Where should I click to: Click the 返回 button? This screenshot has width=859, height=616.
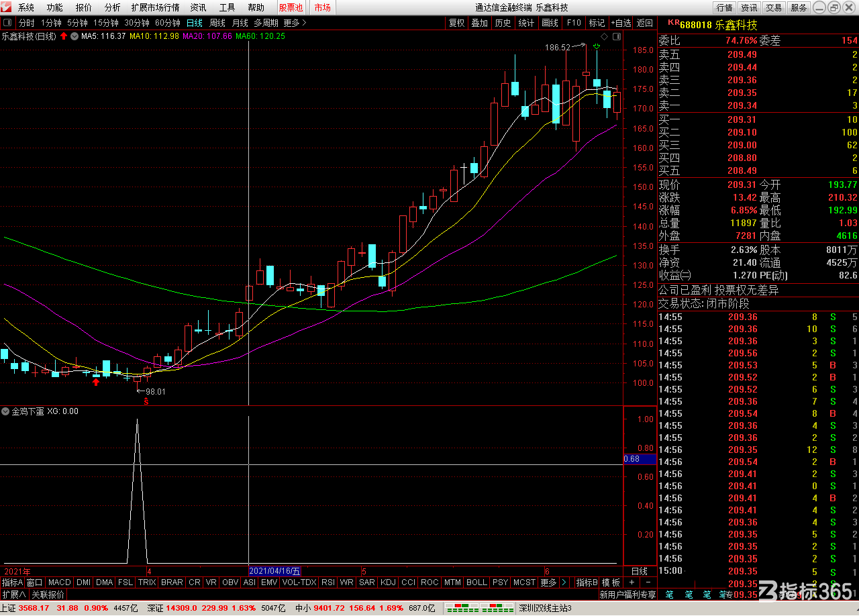click(x=645, y=23)
